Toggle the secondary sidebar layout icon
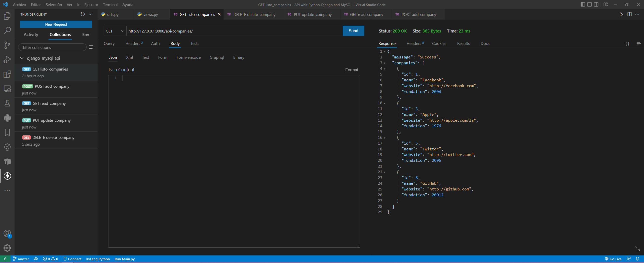644x263 pixels. pyautogui.click(x=596, y=5)
